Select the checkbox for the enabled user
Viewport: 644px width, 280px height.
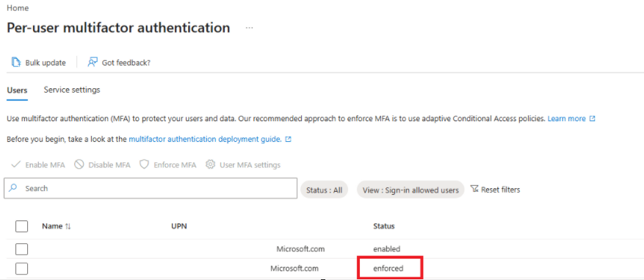click(x=21, y=249)
